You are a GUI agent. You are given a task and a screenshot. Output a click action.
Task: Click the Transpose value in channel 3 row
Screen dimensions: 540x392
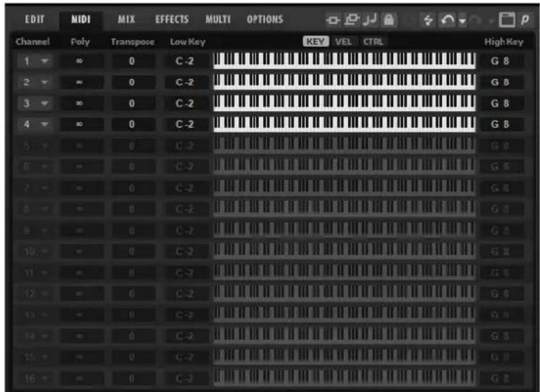click(x=133, y=104)
